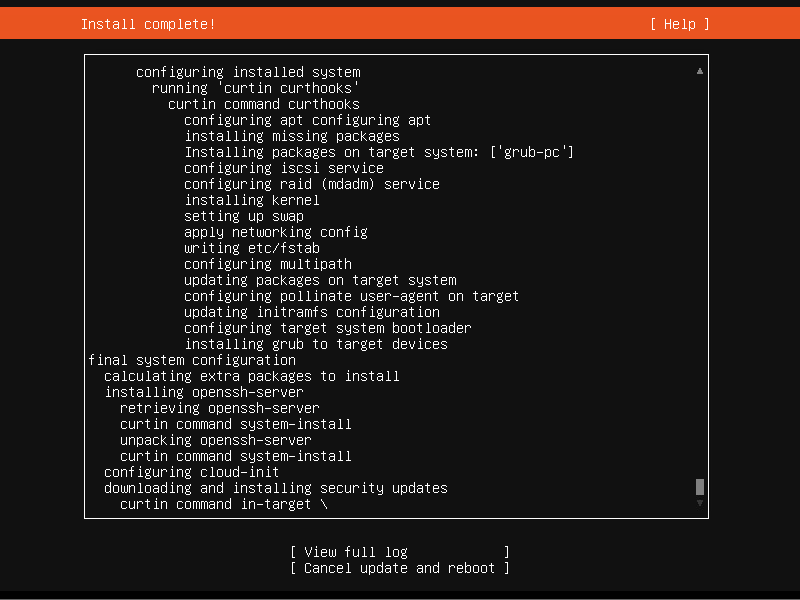
Task: Click the Install complete! header title
Action: point(148,24)
